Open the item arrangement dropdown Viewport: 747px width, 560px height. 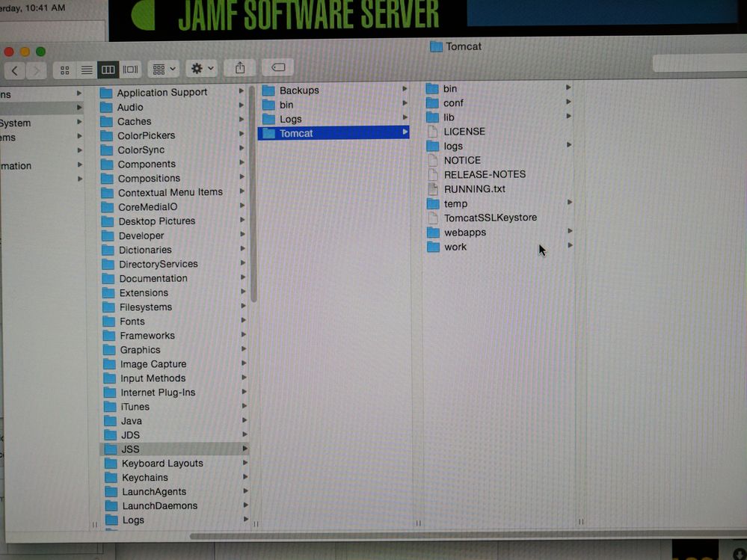tap(164, 70)
